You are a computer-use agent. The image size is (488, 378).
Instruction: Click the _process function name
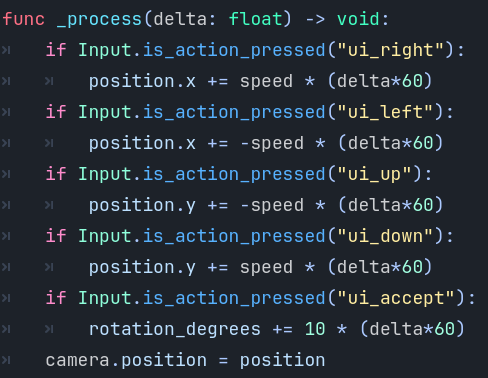pos(99,20)
